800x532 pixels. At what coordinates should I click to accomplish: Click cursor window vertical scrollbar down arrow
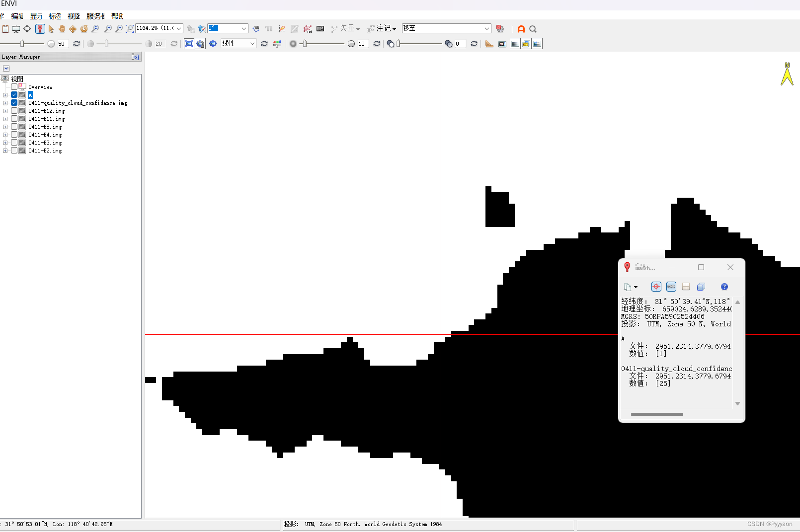[737, 403]
